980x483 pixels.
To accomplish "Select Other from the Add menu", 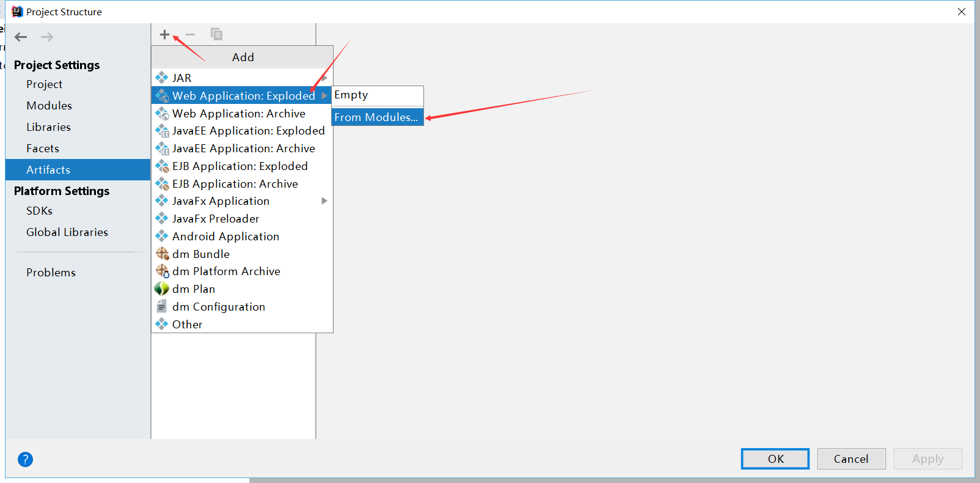I will coord(242,324).
